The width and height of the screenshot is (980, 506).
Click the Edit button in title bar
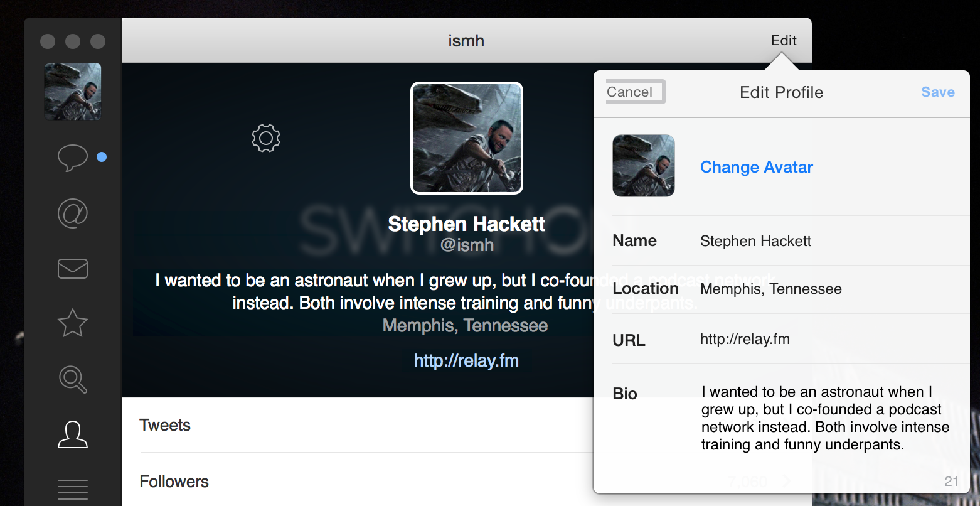784,41
